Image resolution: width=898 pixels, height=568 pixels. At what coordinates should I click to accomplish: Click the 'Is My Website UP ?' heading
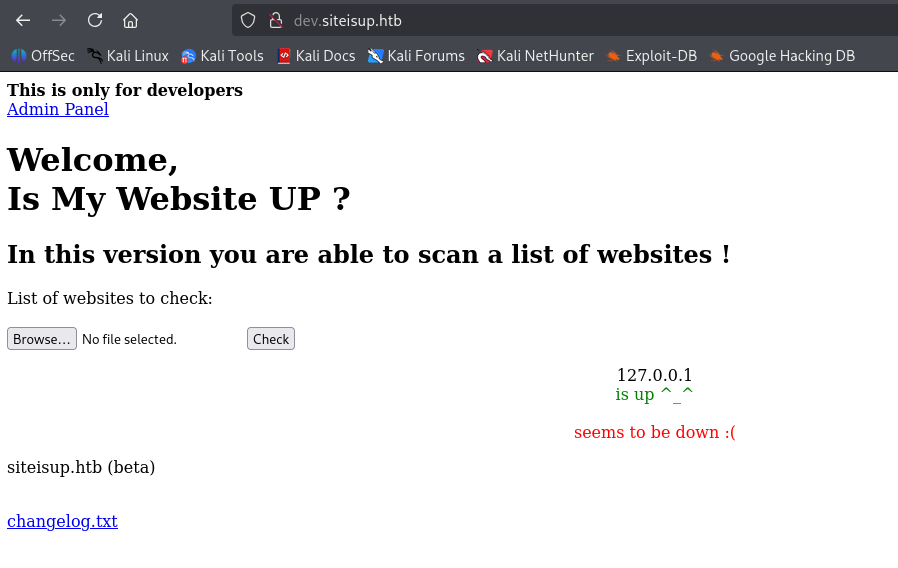click(x=179, y=199)
